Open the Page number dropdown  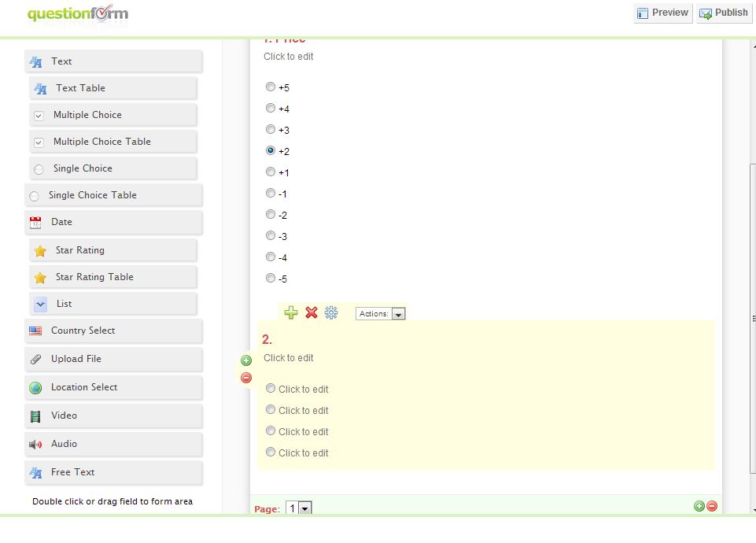299,508
